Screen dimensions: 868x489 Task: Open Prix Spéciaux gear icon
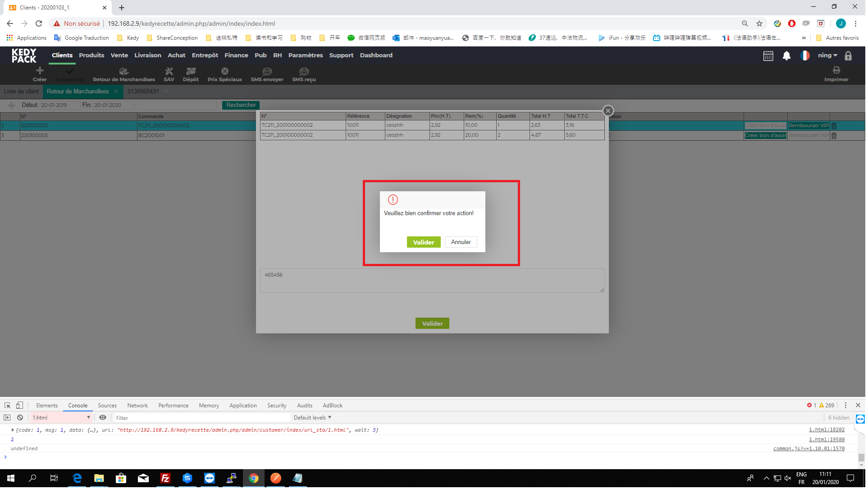(x=225, y=71)
